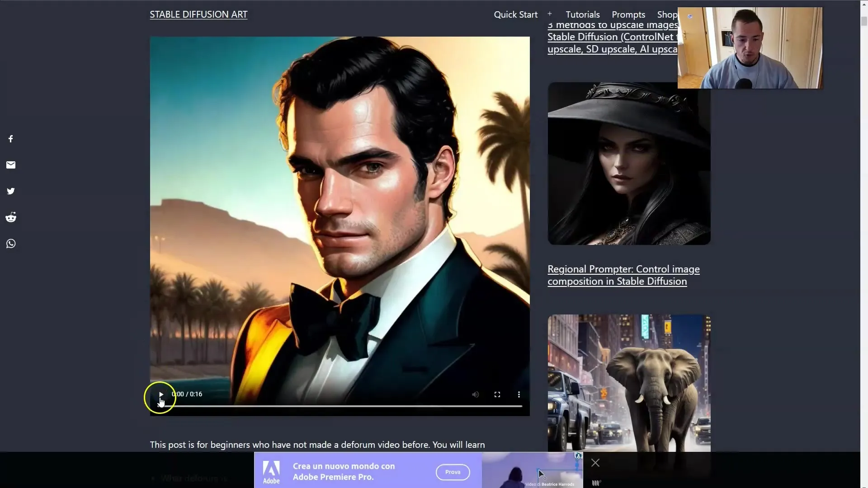This screenshot has height=488, width=868.
Task: Click the Prova button in Adobe ad
Action: click(453, 472)
